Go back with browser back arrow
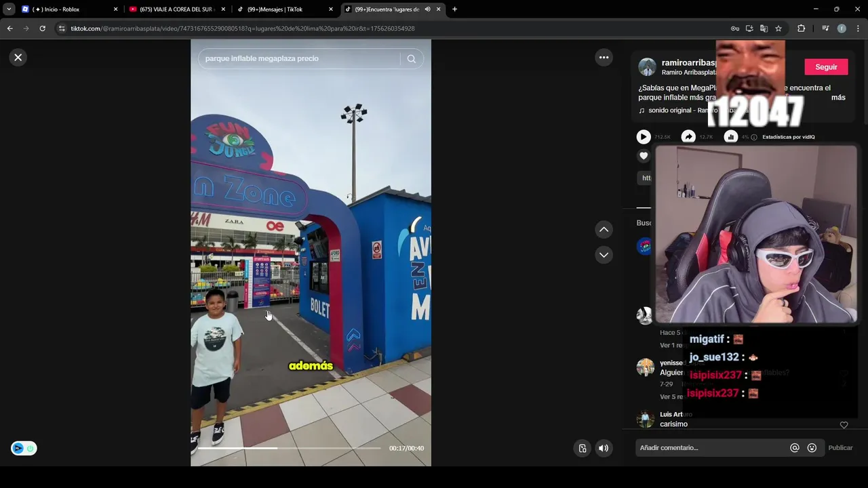Viewport: 868px width, 488px height. click(9, 28)
